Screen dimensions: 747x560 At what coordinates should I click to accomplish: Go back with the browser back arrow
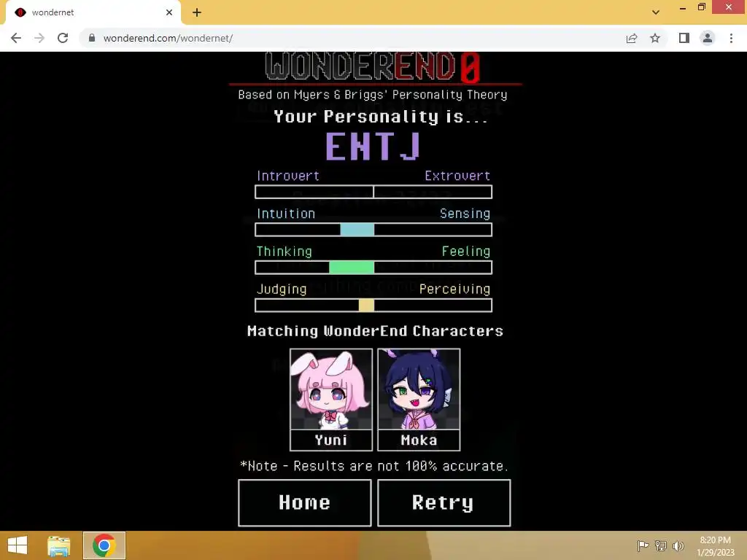pyautogui.click(x=16, y=38)
